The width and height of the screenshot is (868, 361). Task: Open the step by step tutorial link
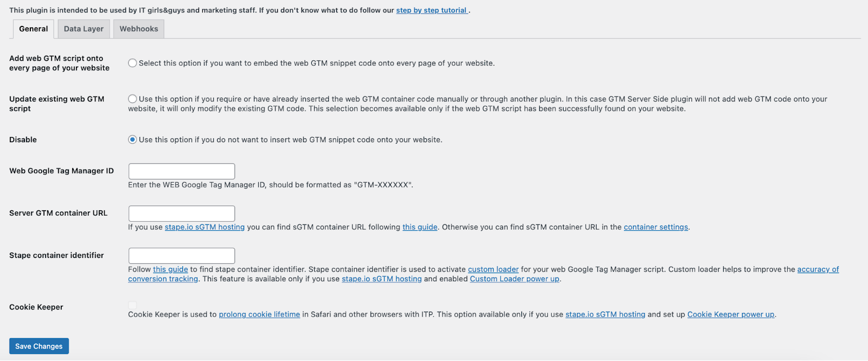[431, 10]
